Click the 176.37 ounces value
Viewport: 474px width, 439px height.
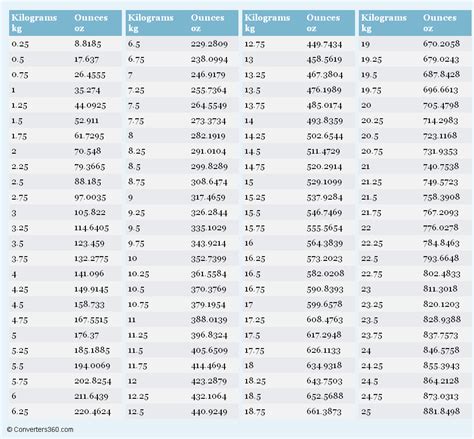click(x=86, y=335)
